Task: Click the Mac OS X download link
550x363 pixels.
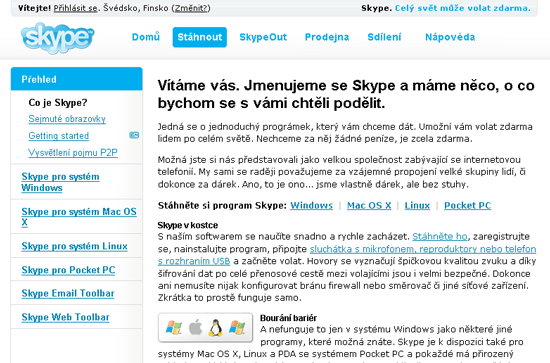Action: 369,206
